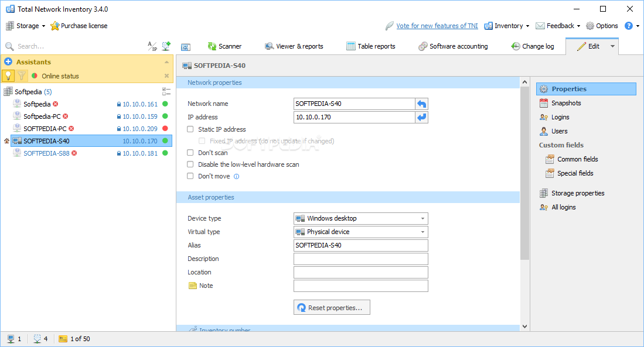Click the Assistants plus icon
644x347 pixels.
coord(8,62)
